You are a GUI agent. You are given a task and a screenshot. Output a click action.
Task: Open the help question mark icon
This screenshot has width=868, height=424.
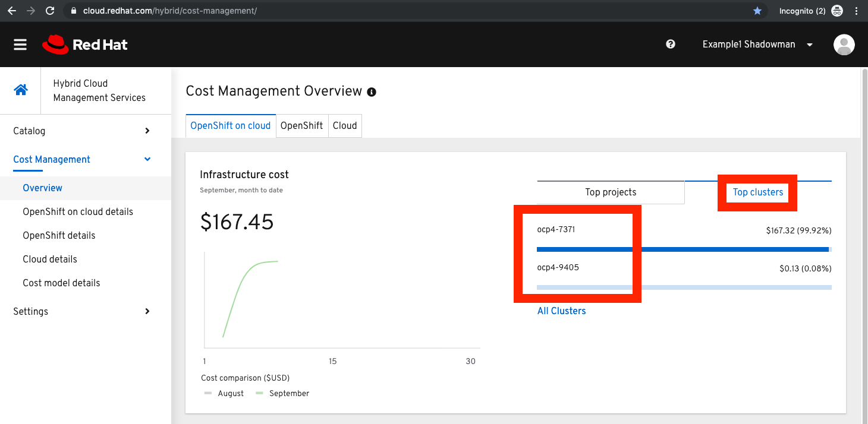pyautogui.click(x=671, y=44)
